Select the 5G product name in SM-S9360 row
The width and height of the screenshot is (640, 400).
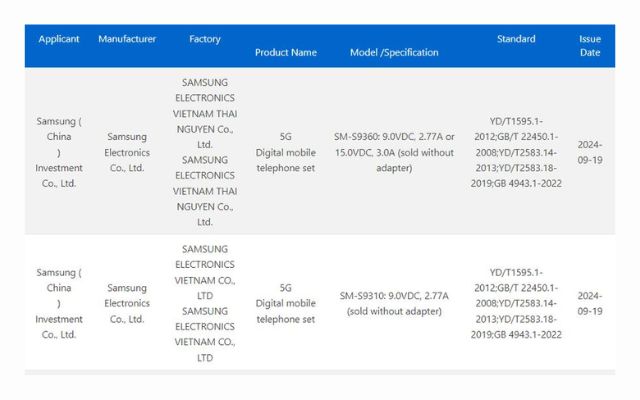point(286,152)
